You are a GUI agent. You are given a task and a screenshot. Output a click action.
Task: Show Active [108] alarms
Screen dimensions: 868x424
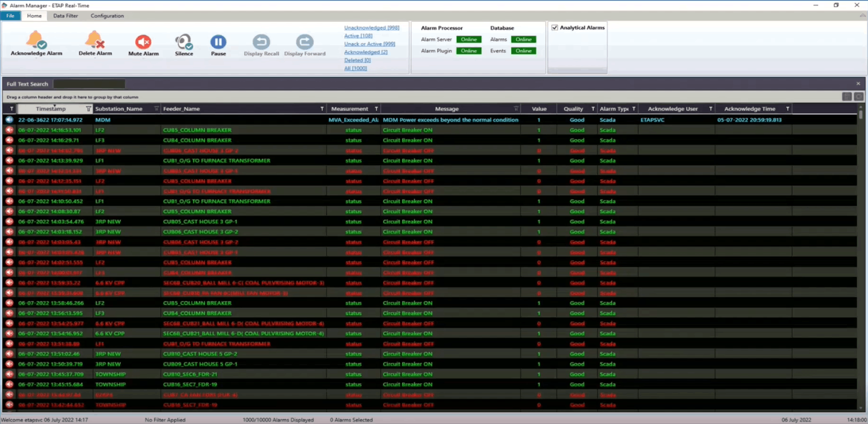point(358,36)
